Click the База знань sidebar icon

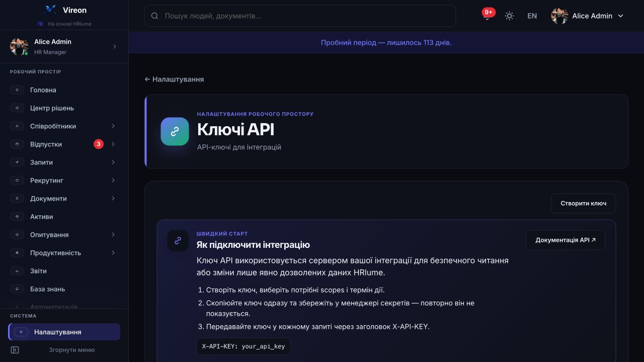coord(17,289)
